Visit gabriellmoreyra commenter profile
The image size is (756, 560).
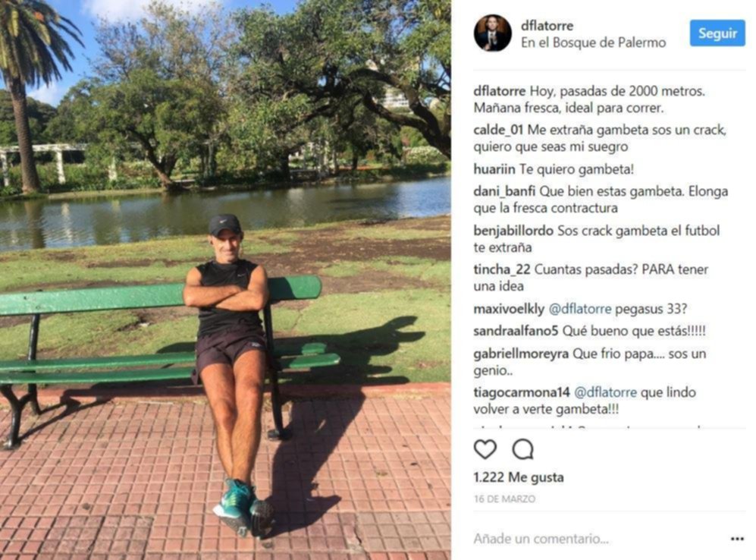tap(521, 354)
